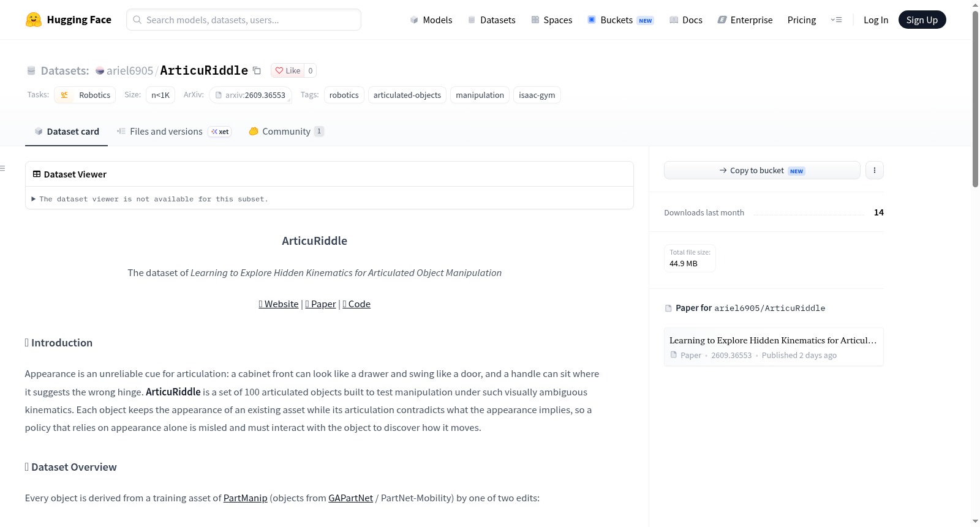Open Buckets in the navigation bar
Viewport: 980px width, 527px height.
(x=620, y=20)
